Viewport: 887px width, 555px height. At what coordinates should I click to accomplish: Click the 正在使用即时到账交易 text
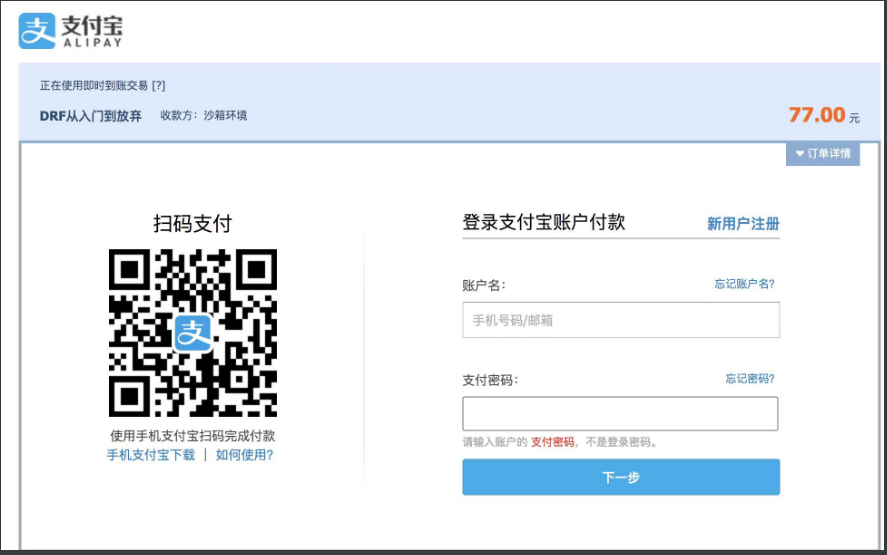point(94,85)
